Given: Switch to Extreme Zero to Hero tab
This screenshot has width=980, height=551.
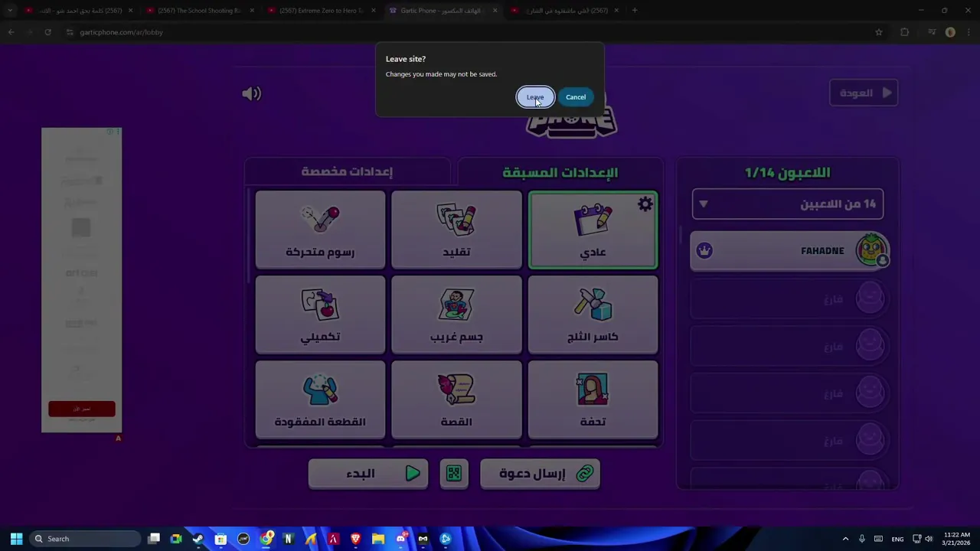Looking at the screenshot, I should click(x=321, y=11).
